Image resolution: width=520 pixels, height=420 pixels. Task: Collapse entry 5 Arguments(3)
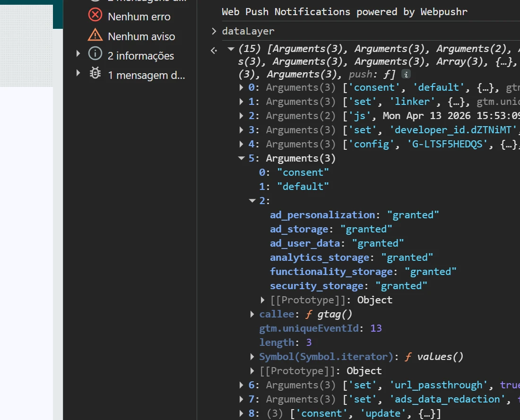[242, 158]
